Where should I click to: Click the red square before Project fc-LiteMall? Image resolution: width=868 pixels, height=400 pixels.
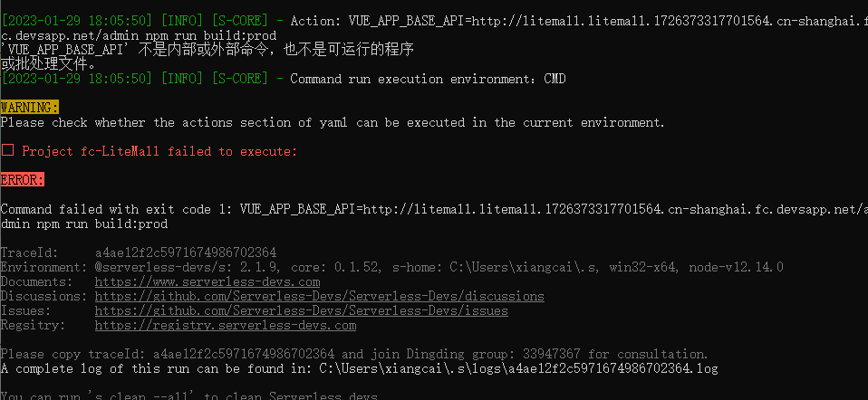7,150
